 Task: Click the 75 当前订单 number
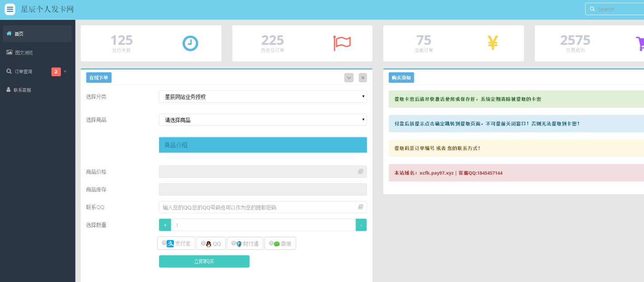click(424, 40)
